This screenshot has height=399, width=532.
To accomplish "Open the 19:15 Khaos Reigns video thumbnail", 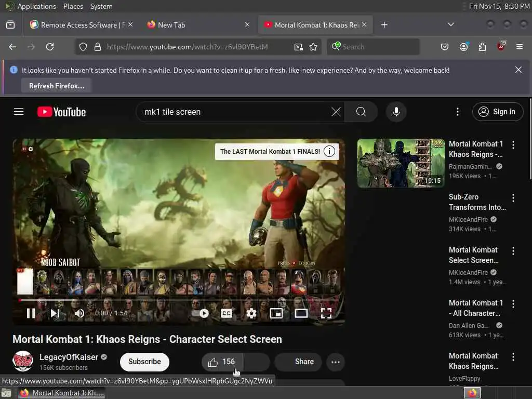I will coord(401,163).
